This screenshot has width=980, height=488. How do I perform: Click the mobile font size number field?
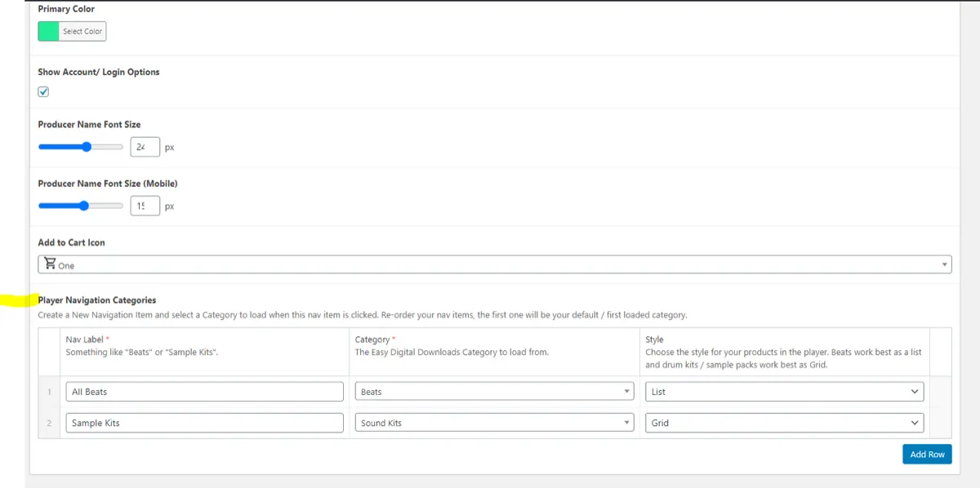tap(145, 206)
